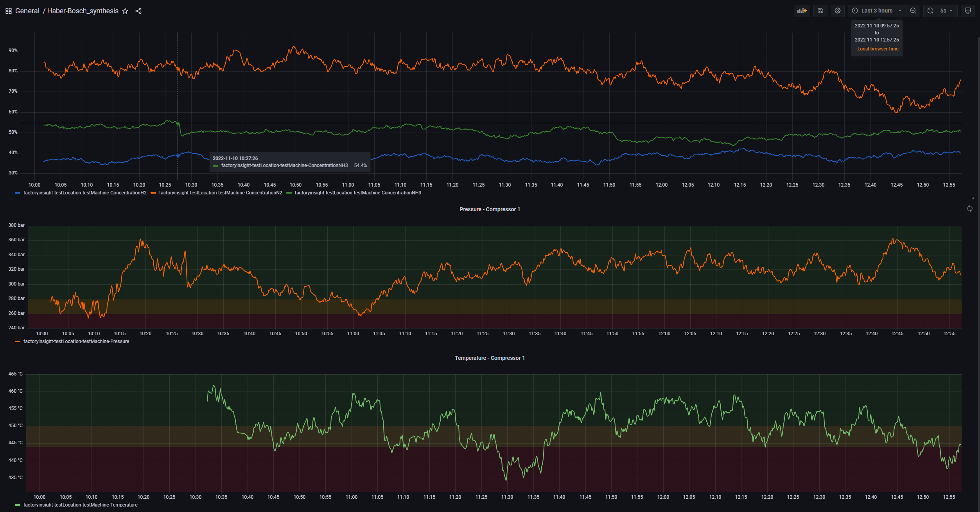Toggle ConcentrationNH3 series in legend
980x512 pixels.
pyautogui.click(x=357, y=193)
